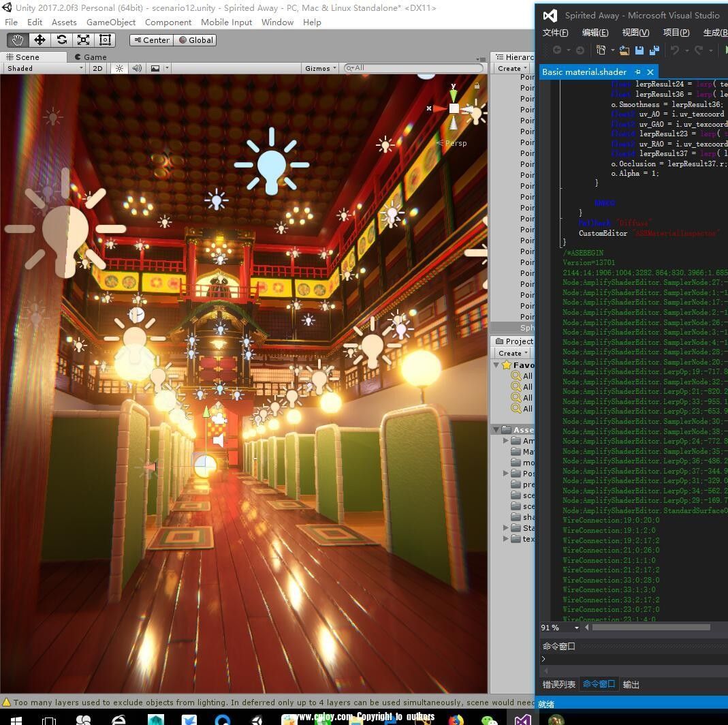The height and width of the screenshot is (725, 728).
Task: Click the Global handle rotation button
Action: point(195,40)
